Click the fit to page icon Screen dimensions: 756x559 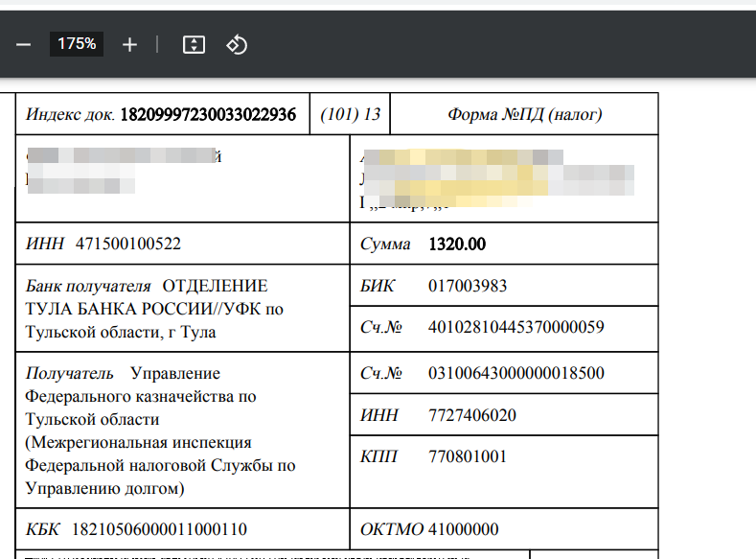coord(194,44)
